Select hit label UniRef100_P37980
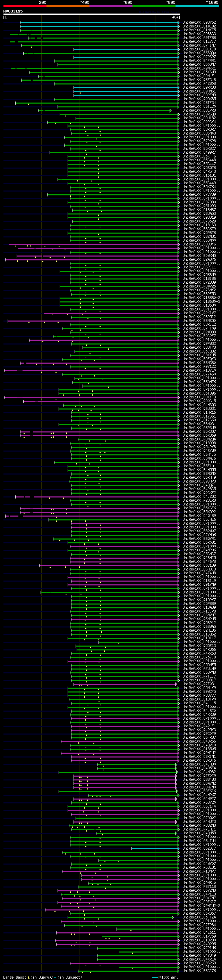Image resolution: width=222 pixels, height=980 pixels. [199, 202]
